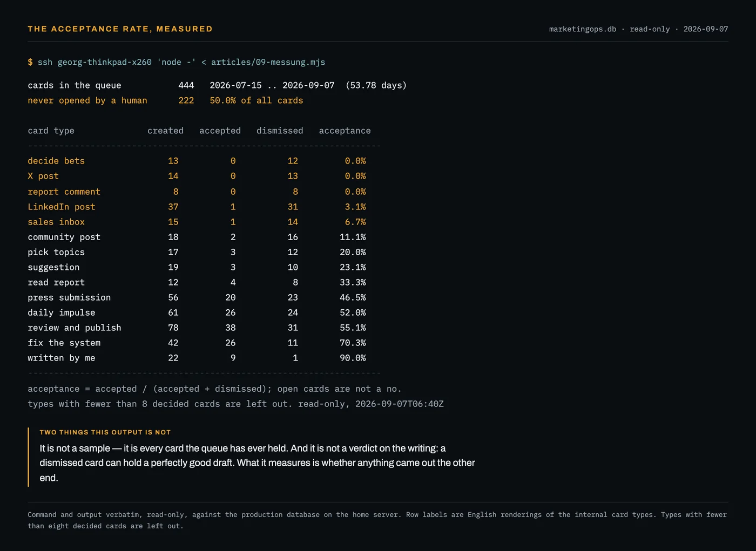Select the ssh command line starting with "$"
Image resolution: width=756 pixels, height=551 pixels.
177,62
